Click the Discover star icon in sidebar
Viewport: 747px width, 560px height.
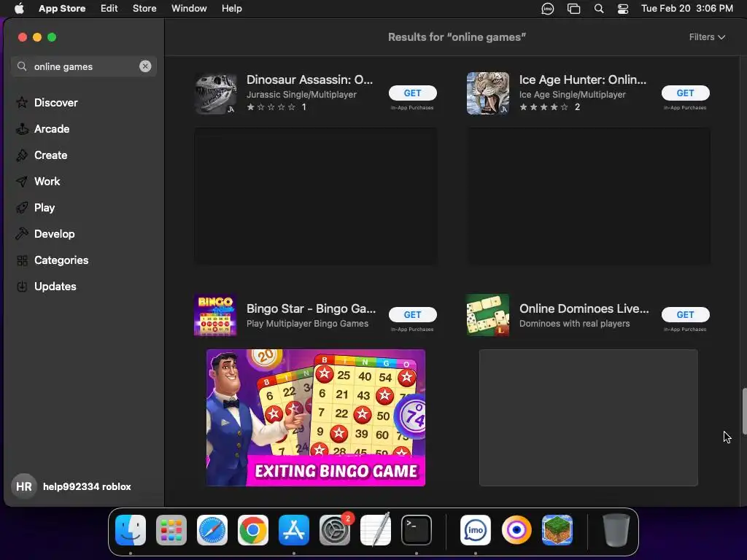[22, 102]
